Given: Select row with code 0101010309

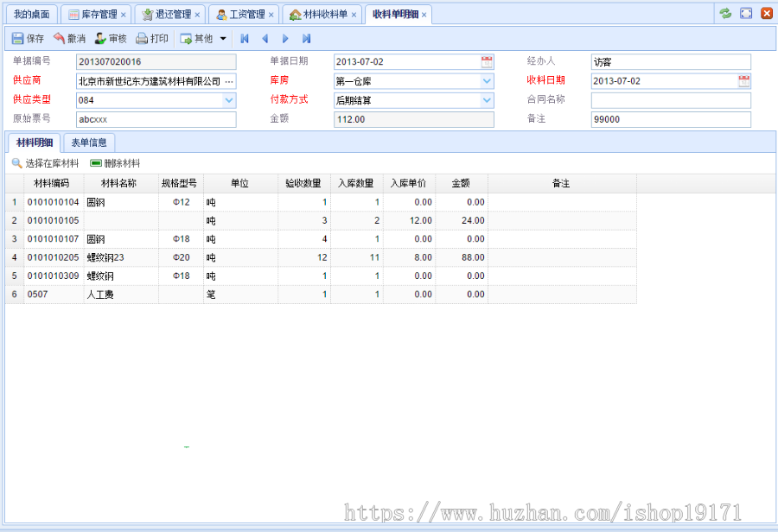Looking at the screenshot, I should tap(321, 276).
